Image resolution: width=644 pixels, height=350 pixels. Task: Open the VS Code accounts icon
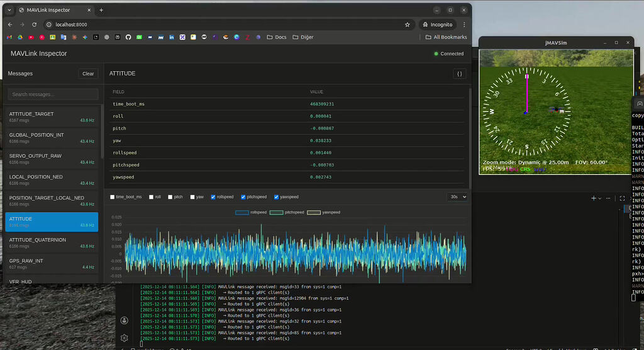point(125,320)
